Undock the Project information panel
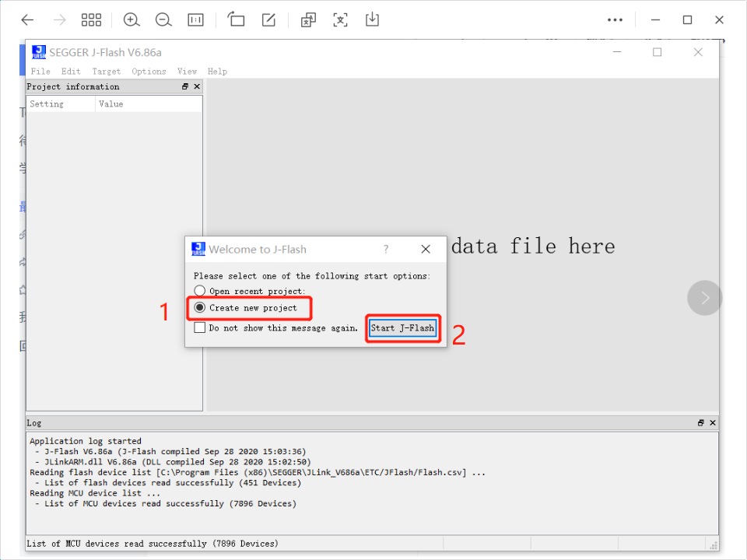The height and width of the screenshot is (560, 747). [185, 86]
